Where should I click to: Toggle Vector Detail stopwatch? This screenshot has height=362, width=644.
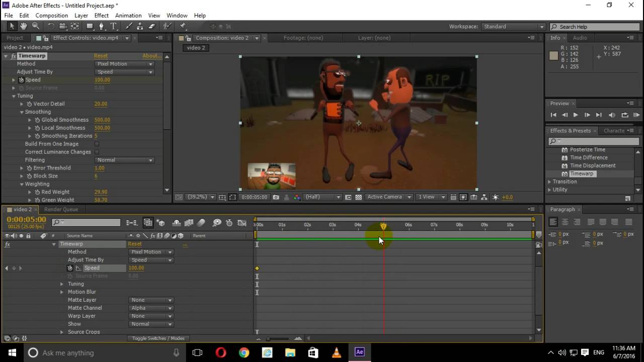pyautogui.click(x=29, y=104)
